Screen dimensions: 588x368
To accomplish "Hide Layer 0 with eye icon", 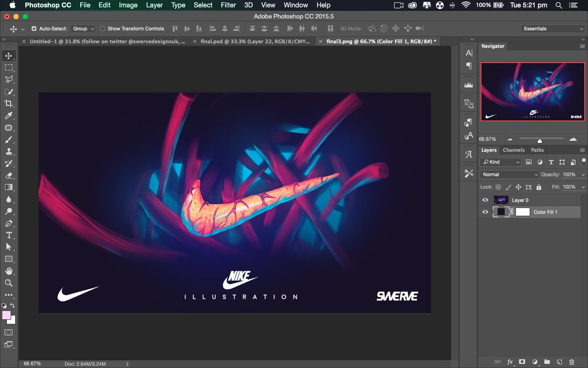I will point(485,200).
